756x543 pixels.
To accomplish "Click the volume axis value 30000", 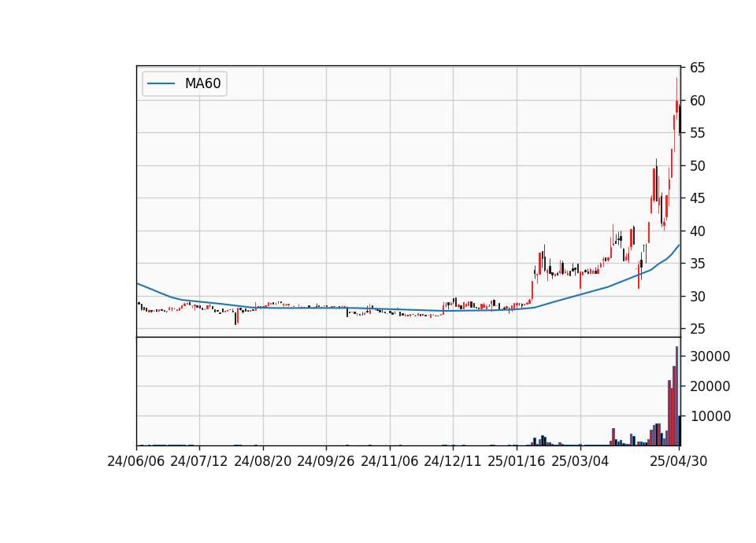I will pos(710,356).
